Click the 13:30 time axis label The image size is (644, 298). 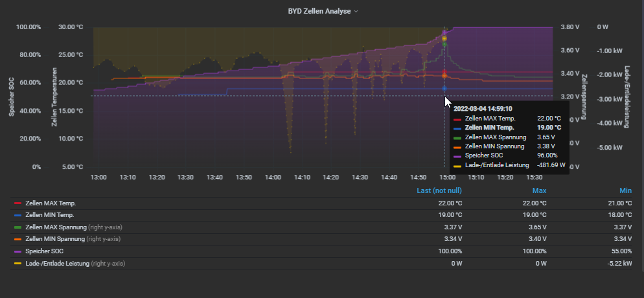point(185,178)
